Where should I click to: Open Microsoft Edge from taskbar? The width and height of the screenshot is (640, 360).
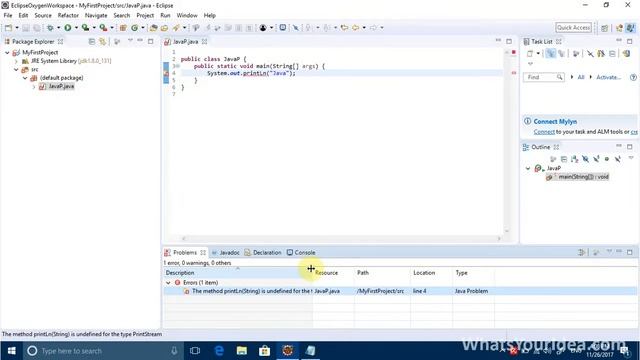click(x=219, y=351)
